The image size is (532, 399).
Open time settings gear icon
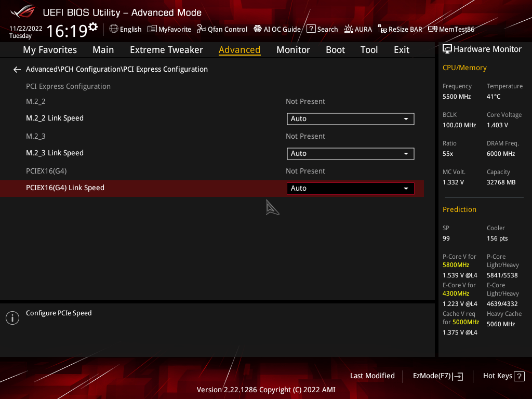coord(93,26)
